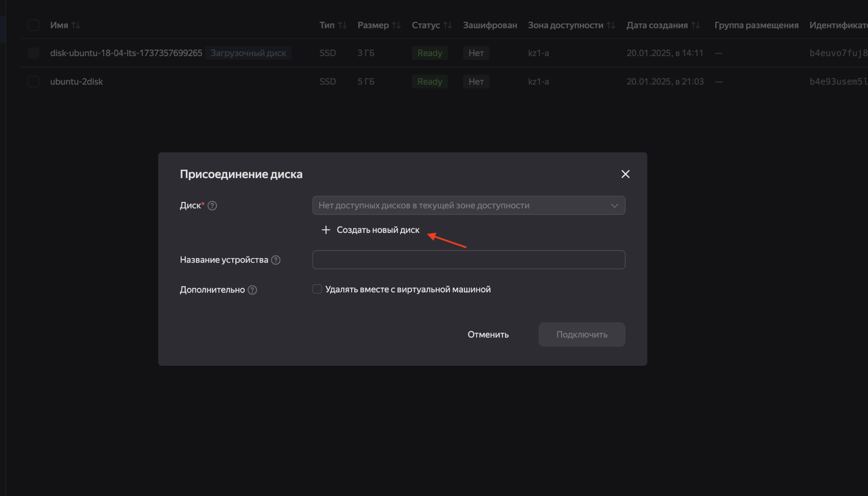Sort disks by Статус column arrows

click(447, 25)
